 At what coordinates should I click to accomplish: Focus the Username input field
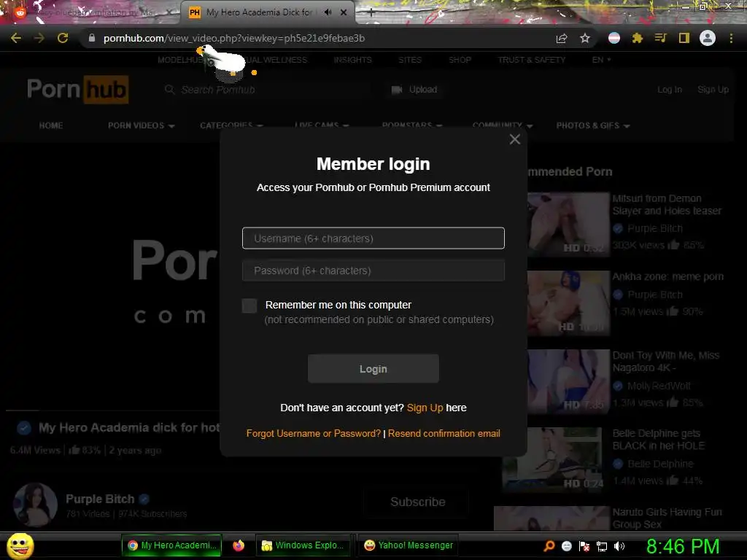(x=373, y=238)
